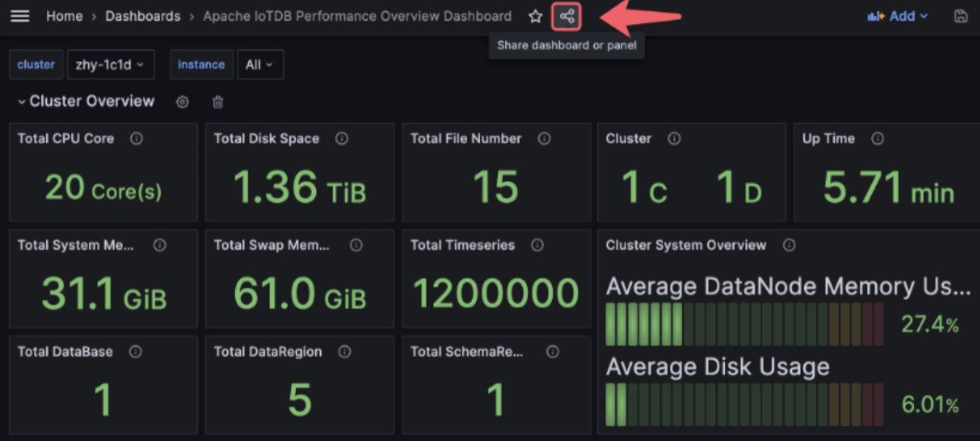The width and height of the screenshot is (980, 441).
Task: Show info for Up Time panel
Action: tap(878, 139)
